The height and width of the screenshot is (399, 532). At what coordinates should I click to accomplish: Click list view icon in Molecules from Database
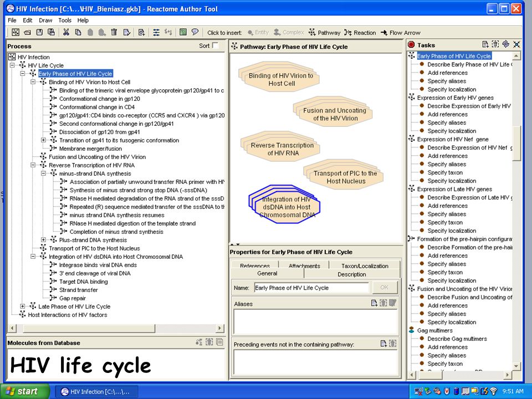click(219, 342)
